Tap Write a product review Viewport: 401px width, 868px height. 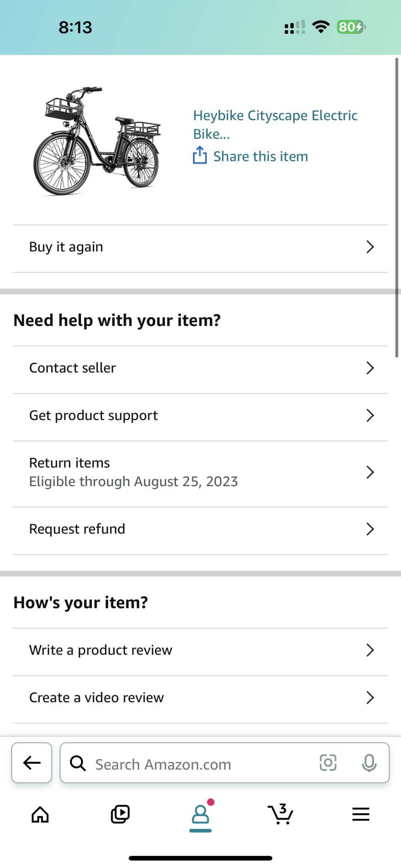101,650
